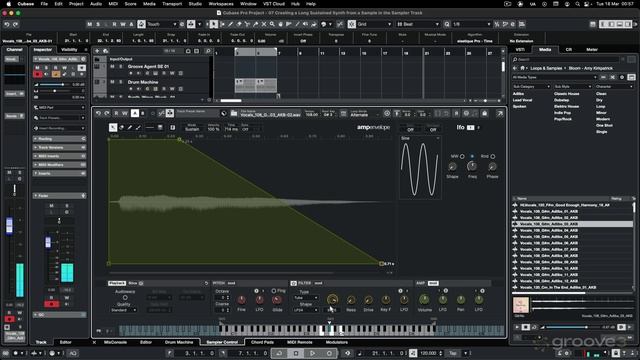Toggle Sampler Control Write automation W
640x360 pixels.
coord(125,113)
